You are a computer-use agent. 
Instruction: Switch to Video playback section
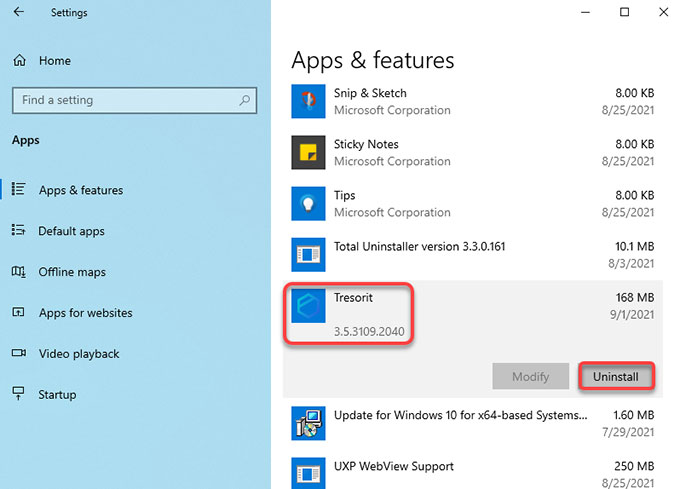pos(79,354)
